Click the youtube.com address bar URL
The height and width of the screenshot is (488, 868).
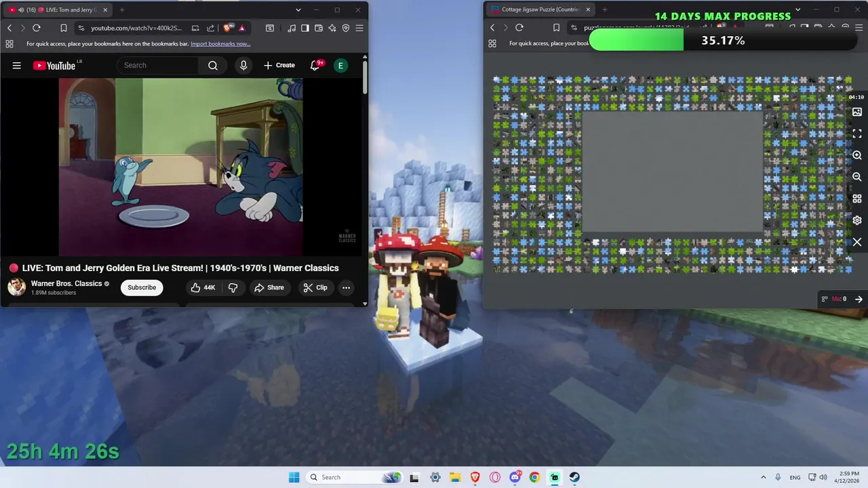click(136, 28)
